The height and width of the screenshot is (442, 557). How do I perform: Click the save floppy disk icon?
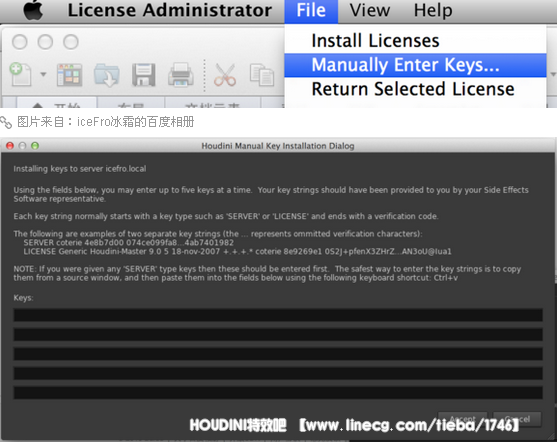coord(144,75)
